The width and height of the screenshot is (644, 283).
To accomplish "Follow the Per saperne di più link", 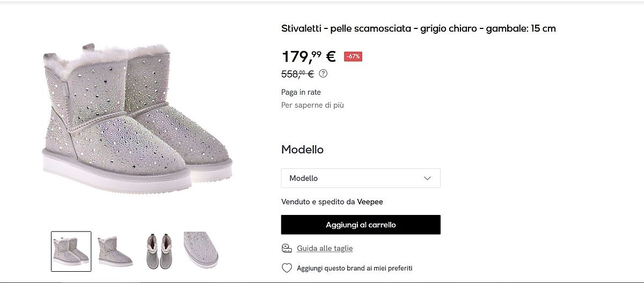I will pyautogui.click(x=312, y=105).
